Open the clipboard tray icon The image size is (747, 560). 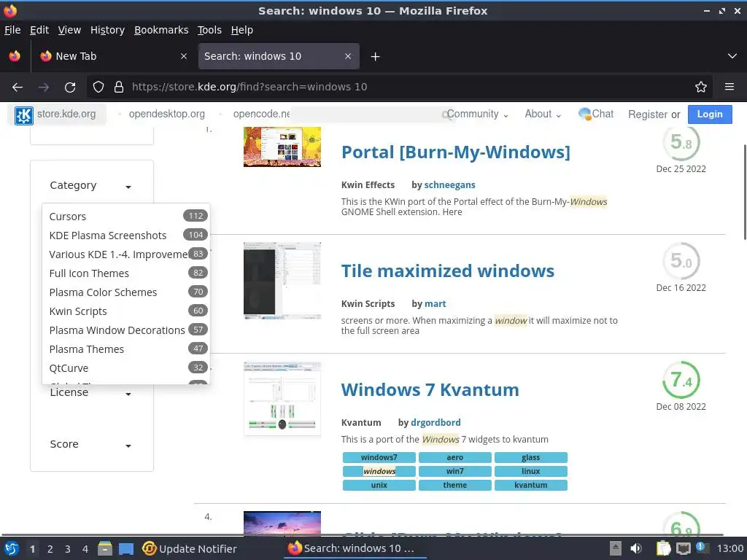(x=663, y=548)
